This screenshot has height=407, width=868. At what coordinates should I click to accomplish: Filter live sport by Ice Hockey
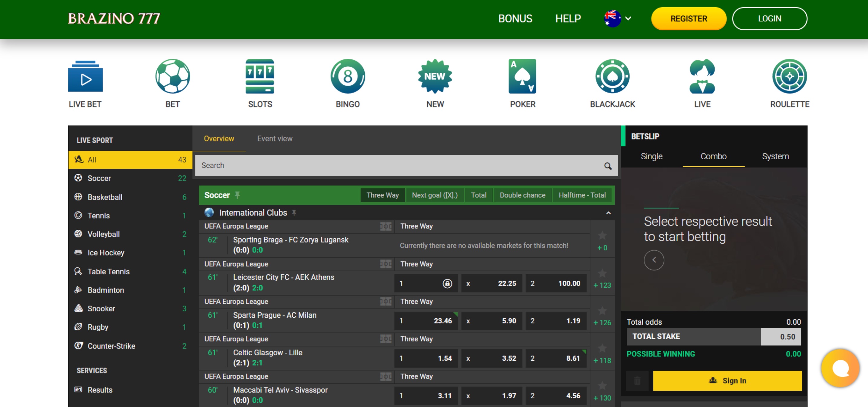[130, 253]
